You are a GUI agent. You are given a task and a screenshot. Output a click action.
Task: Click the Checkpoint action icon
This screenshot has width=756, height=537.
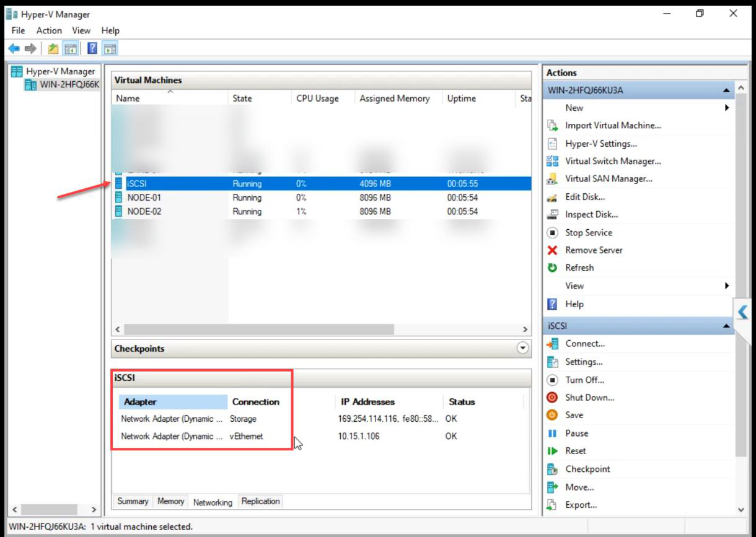pyautogui.click(x=552, y=469)
